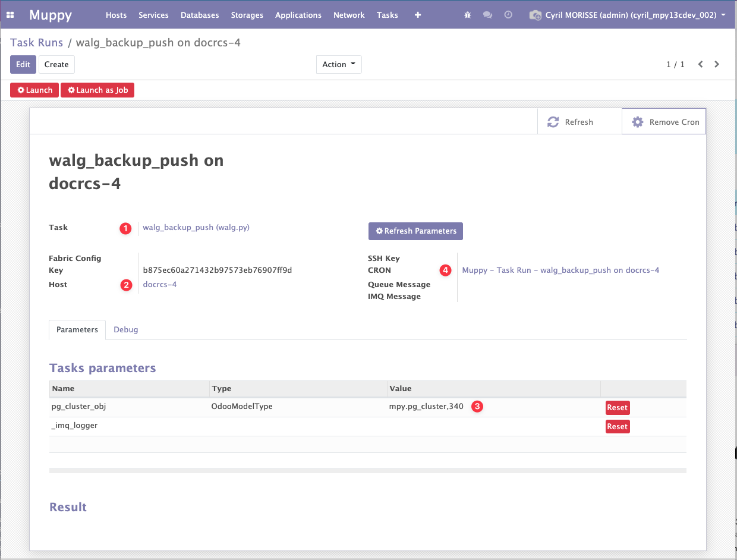The height and width of the screenshot is (560, 737).
Task: Open the debug bug icon
Action: 468,15
